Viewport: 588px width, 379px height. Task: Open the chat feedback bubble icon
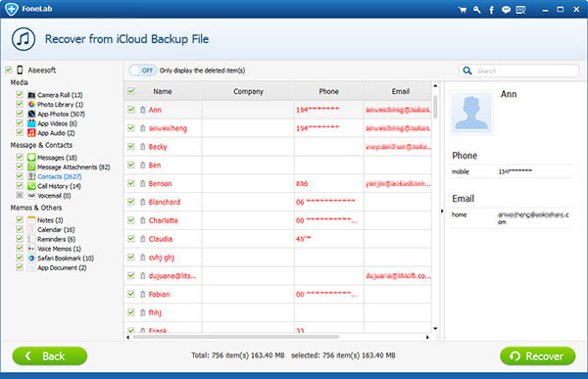(x=506, y=10)
